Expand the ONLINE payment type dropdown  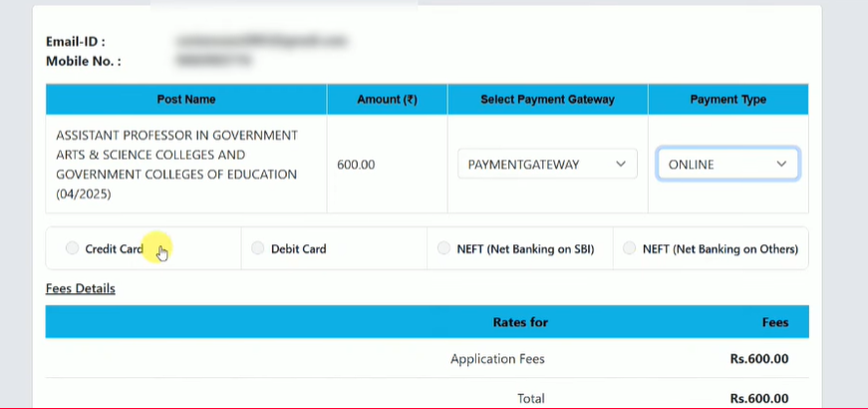pyautogui.click(x=727, y=165)
